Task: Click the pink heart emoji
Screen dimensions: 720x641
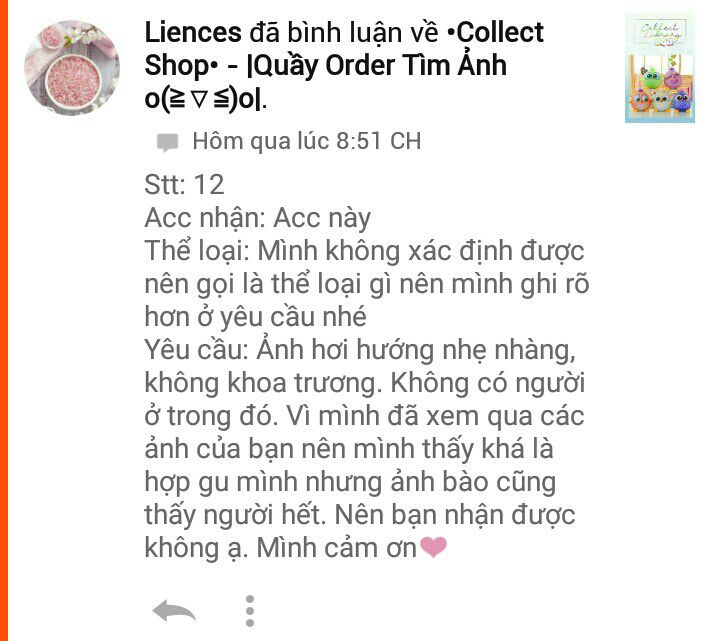Action: pyautogui.click(x=433, y=547)
